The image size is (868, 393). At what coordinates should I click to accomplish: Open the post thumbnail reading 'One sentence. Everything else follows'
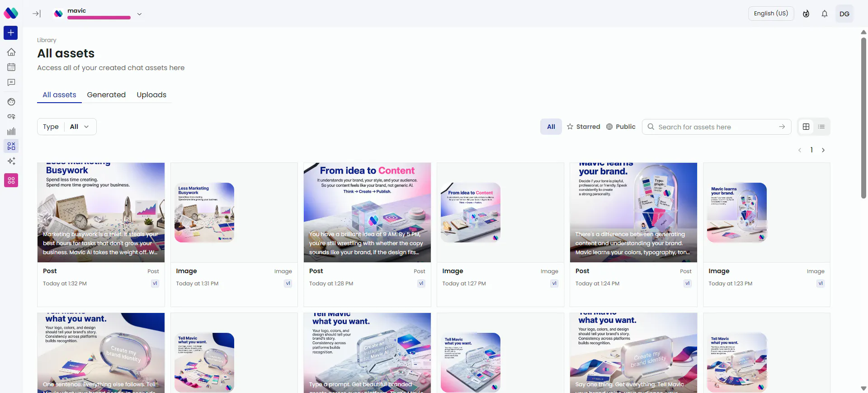[101, 353]
